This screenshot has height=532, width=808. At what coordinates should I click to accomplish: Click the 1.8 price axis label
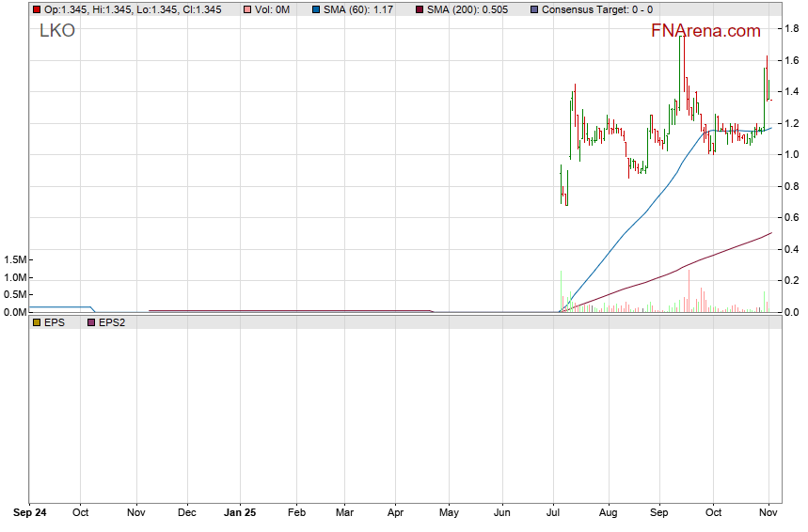pyautogui.click(x=793, y=28)
